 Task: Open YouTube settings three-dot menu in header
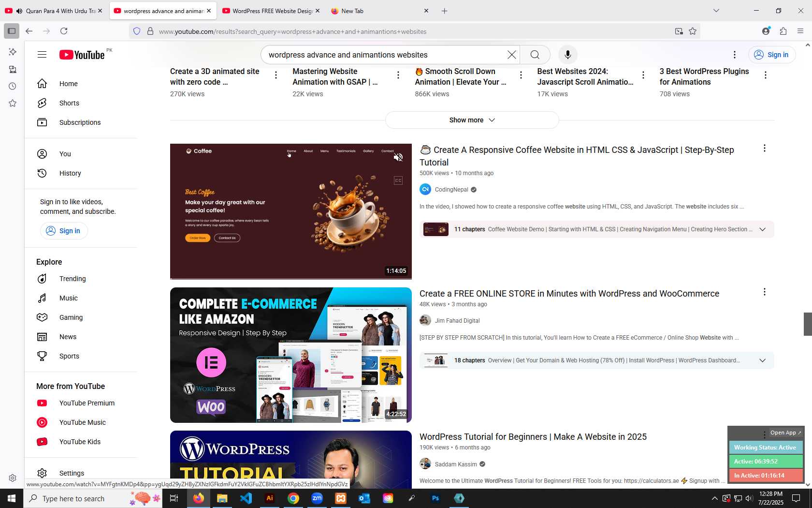[735, 55]
